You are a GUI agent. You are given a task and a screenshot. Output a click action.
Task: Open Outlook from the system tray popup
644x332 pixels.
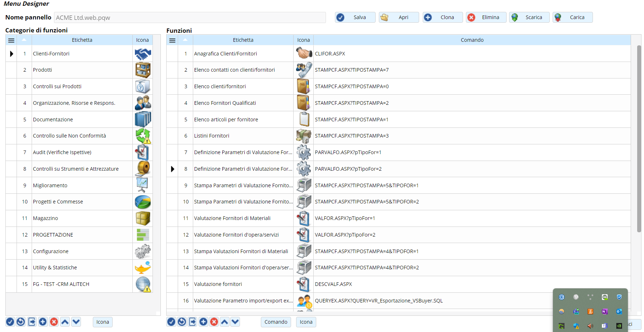click(x=619, y=311)
